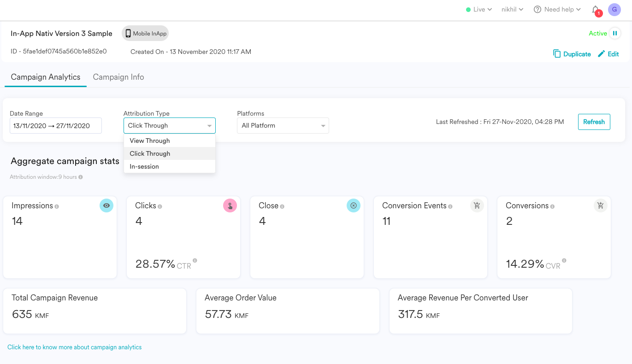Screen dimensions: 632x364
Task: Select View Through attribution option
Action: (150, 141)
